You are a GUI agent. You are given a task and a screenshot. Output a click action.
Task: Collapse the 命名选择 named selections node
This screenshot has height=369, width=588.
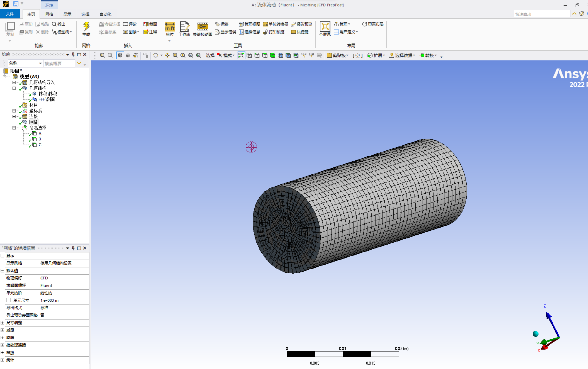(x=14, y=128)
